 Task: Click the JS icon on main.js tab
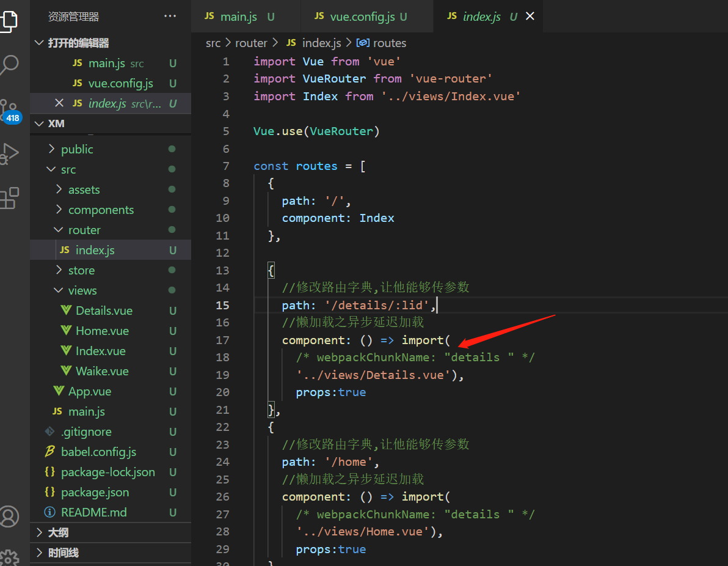(209, 17)
